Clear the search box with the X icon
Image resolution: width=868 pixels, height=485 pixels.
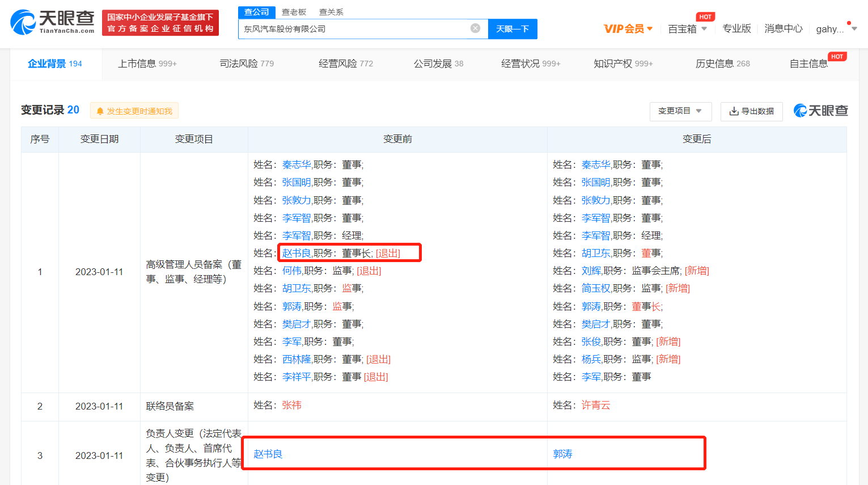pos(476,28)
